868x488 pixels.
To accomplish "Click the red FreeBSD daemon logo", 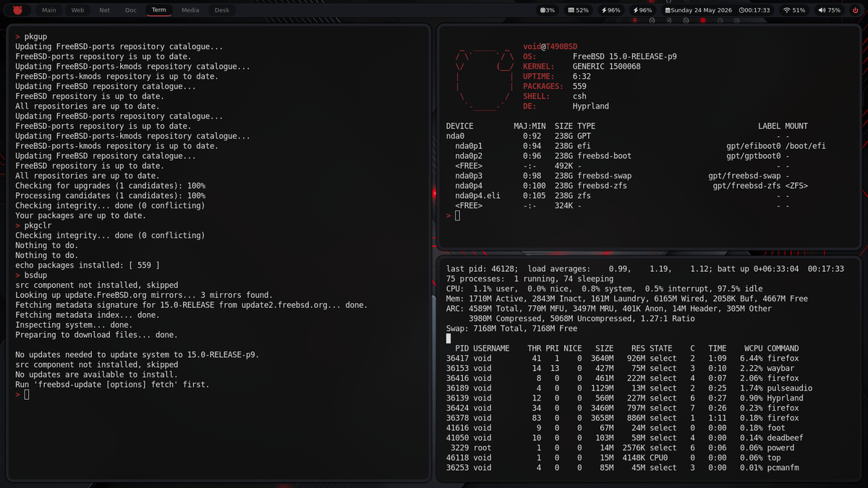I will click(x=17, y=10).
